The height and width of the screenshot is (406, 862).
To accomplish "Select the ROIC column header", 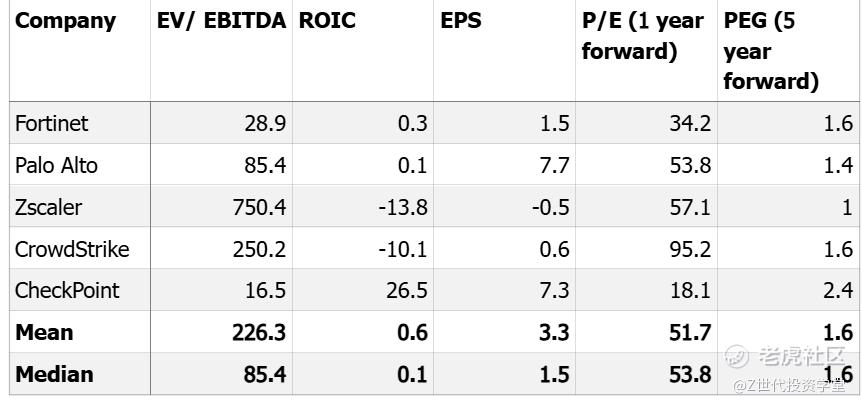I will coord(327,21).
